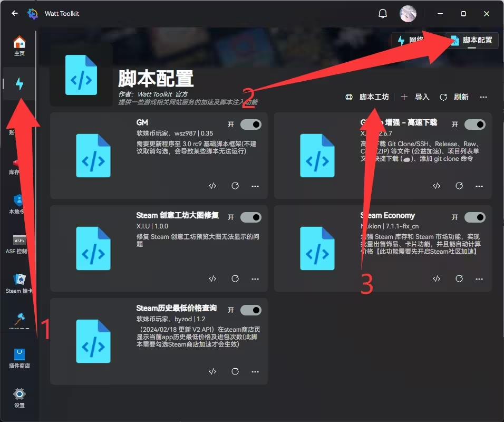The height and width of the screenshot is (422, 504).
Task: Click version text X.I.U | 1.0.0
Action: click(x=152, y=226)
